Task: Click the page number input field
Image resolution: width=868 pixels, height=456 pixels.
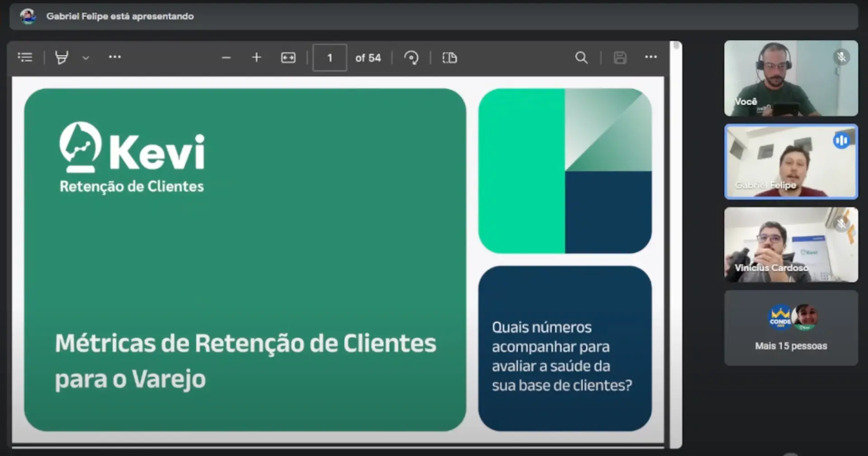Action: pos(330,57)
